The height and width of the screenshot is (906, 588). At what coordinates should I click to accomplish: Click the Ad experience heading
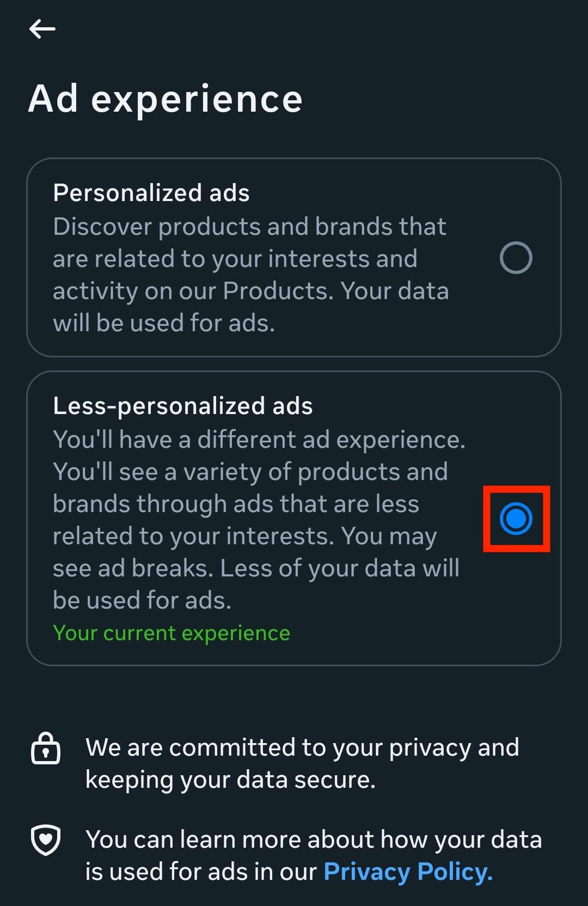(x=166, y=99)
